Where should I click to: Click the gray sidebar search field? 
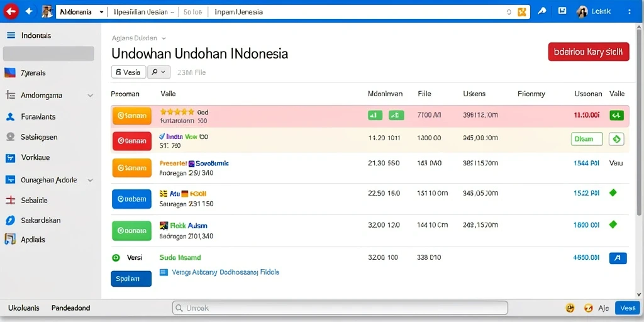pyautogui.click(x=48, y=54)
